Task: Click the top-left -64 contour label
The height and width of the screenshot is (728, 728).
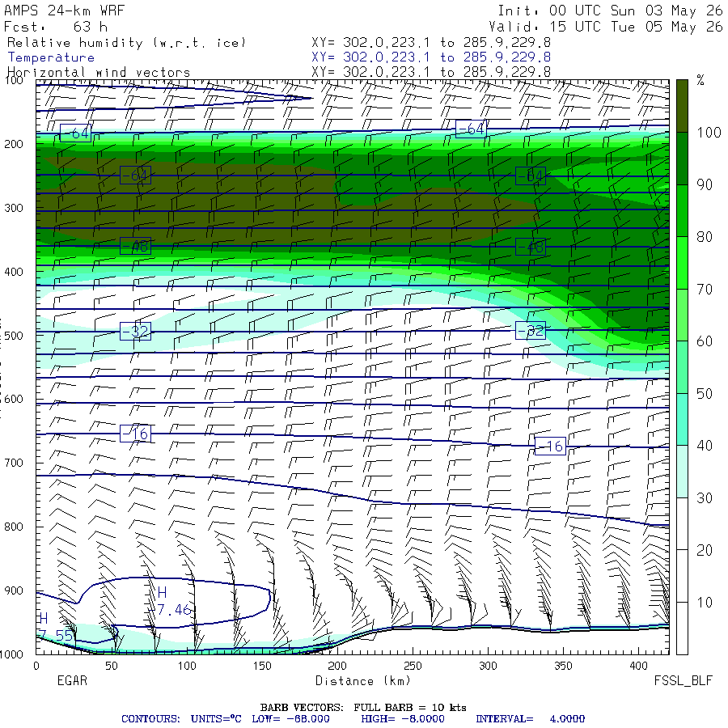Action: click(76, 133)
